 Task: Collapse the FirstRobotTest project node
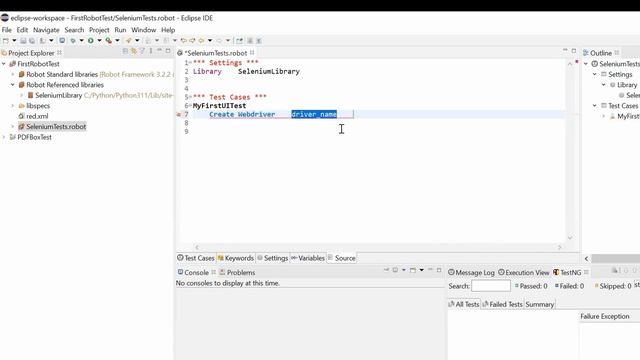pyautogui.click(x=4, y=64)
